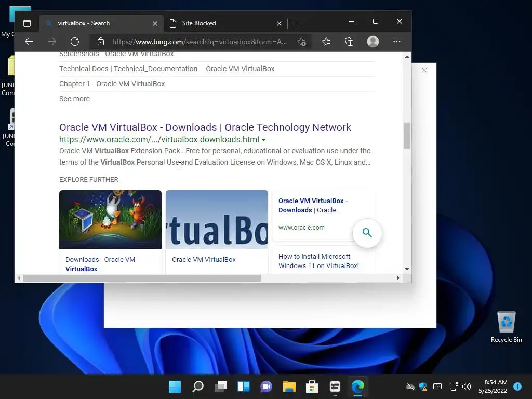Click the VirtualBox mascots campfire thumbnail
This screenshot has height=399, width=532.
point(110,220)
